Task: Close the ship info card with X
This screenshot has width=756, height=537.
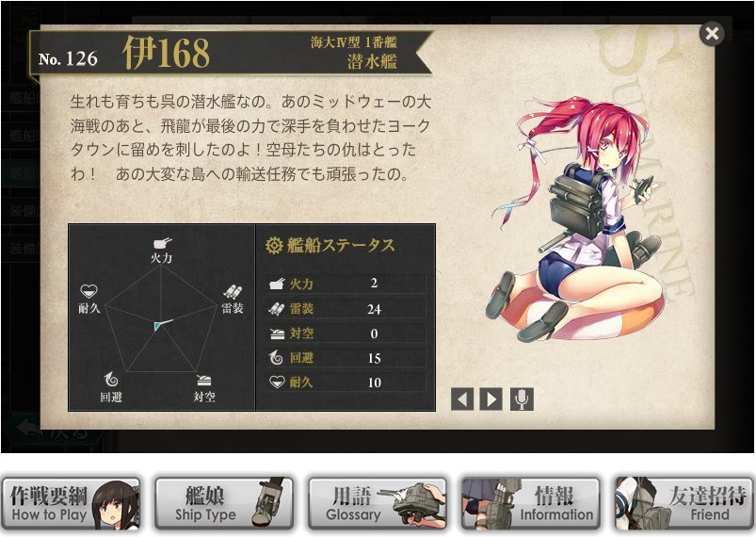Action: pos(712,33)
